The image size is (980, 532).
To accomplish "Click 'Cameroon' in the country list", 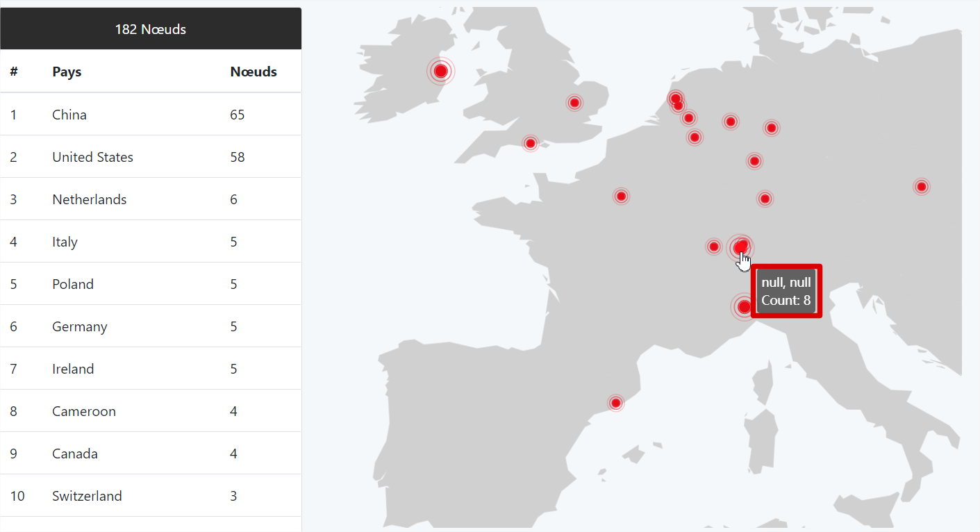I will click(x=84, y=411).
